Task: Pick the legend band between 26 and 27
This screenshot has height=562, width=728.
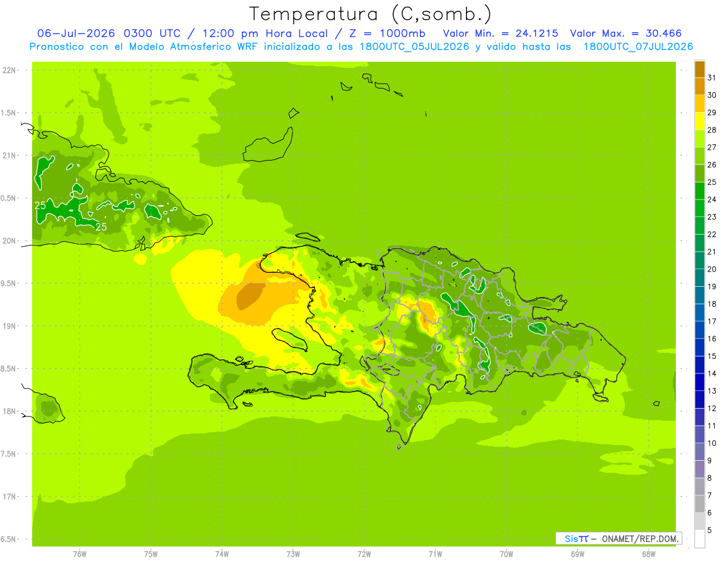Action: (x=699, y=156)
